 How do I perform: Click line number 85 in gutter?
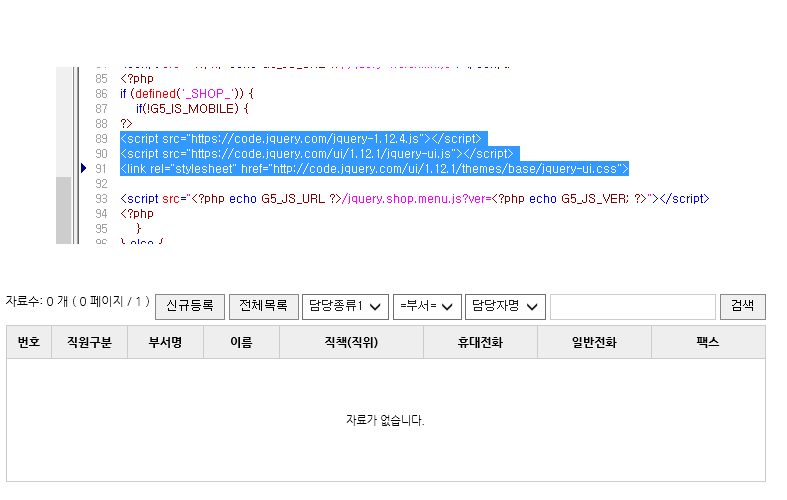click(101, 79)
